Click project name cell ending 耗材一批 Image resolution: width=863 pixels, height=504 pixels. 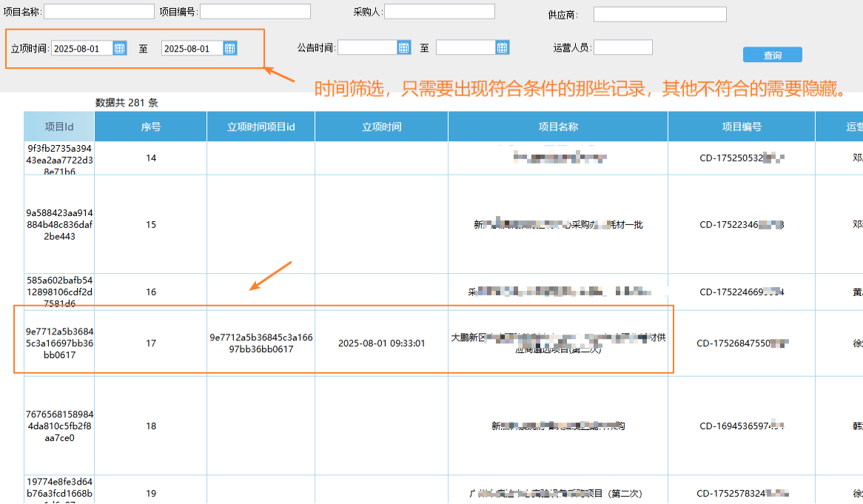[x=558, y=224]
